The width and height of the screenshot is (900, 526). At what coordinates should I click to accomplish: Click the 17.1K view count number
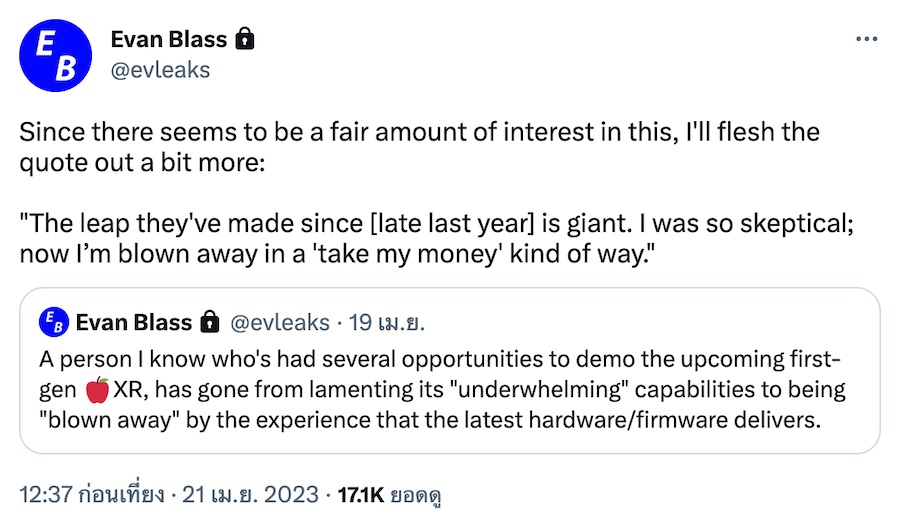360,494
